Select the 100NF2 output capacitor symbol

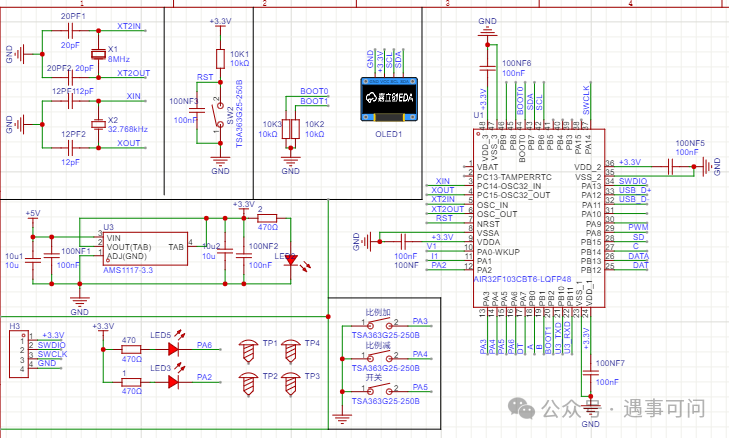[244, 254]
